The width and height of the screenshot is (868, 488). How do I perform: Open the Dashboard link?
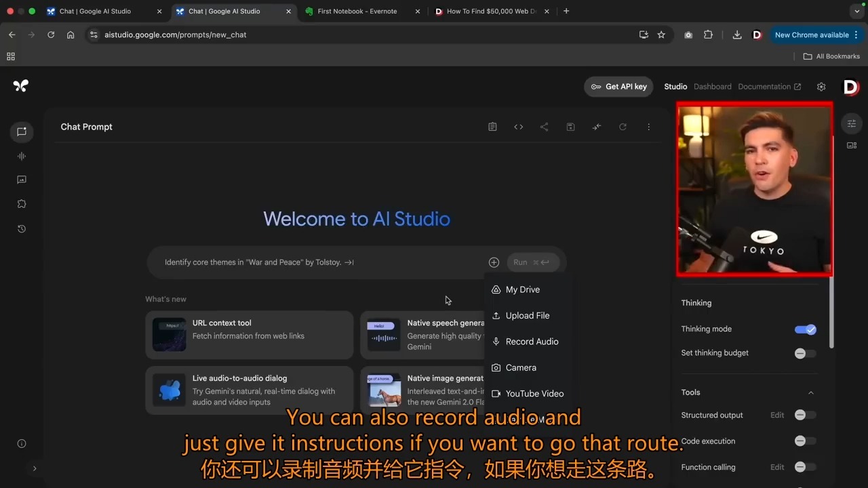[x=713, y=87]
